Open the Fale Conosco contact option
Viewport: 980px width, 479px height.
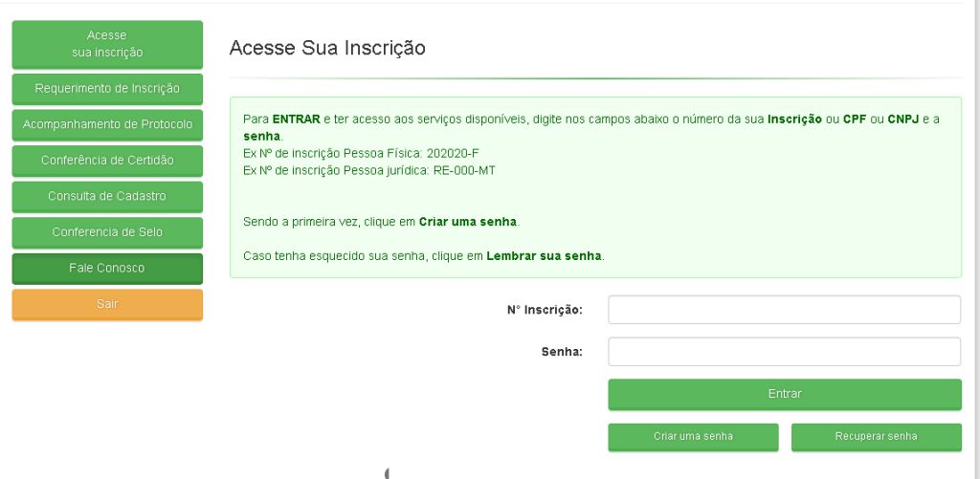(107, 269)
